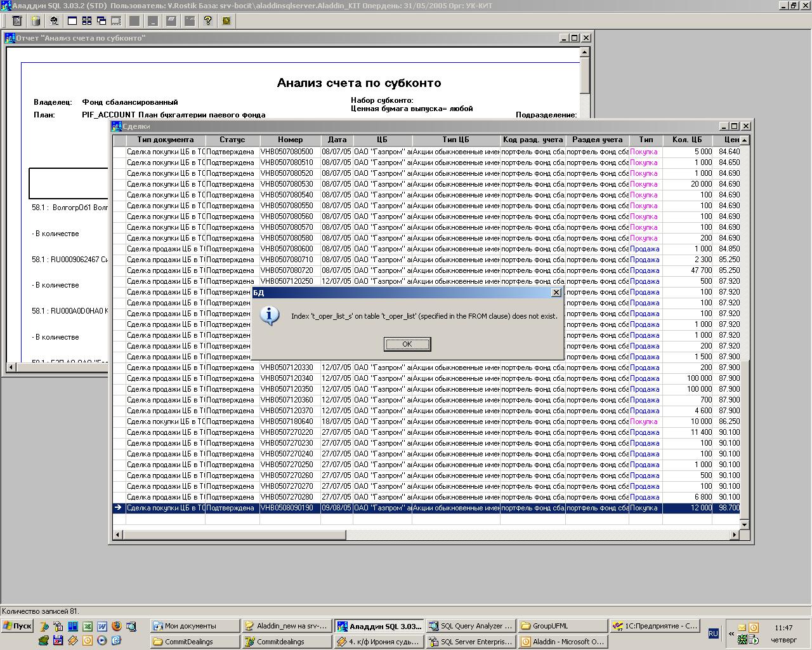The width and height of the screenshot is (812, 650).
Task: Switch to 'GroupUFML' taskbar button
Action: coord(563,626)
